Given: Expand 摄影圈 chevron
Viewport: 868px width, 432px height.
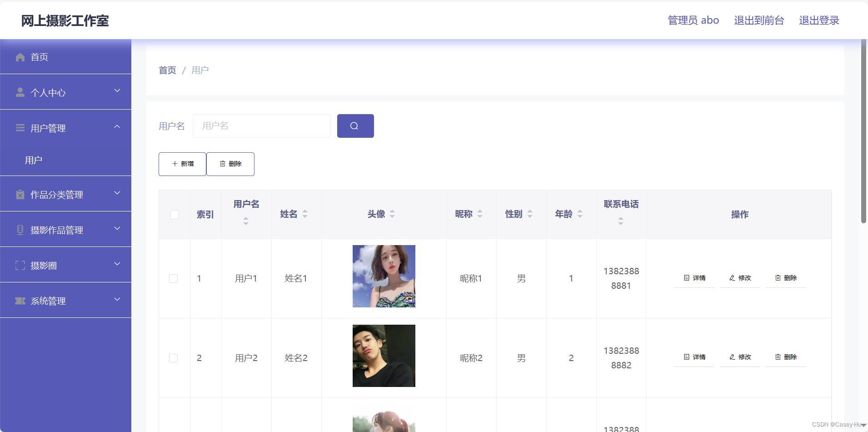Looking at the screenshot, I should tap(117, 264).
